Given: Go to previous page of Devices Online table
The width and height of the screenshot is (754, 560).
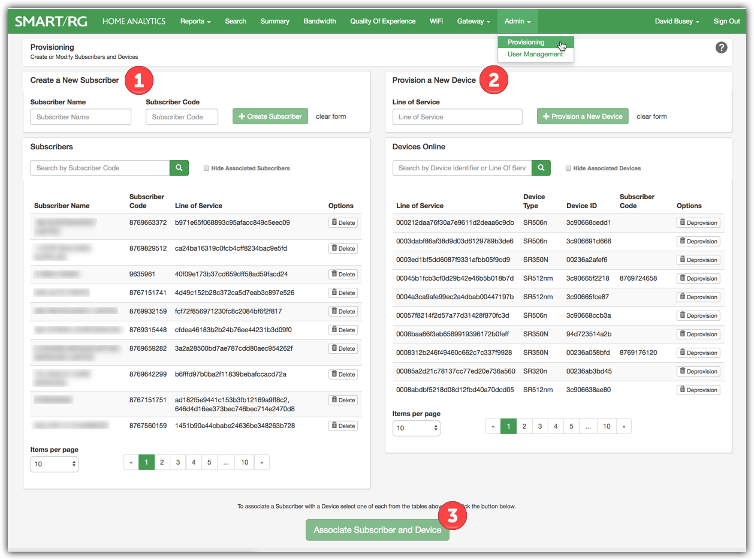Looking at the screenshot, I should pos(493,426).
